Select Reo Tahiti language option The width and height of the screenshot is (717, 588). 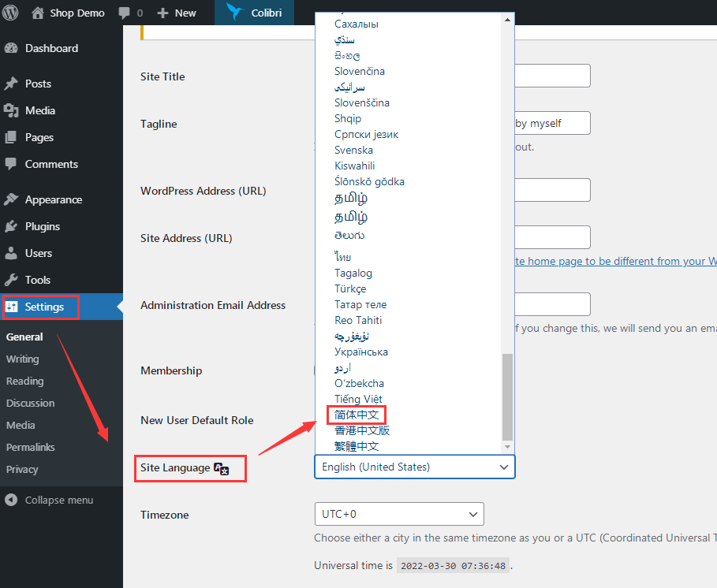point(358,320)
